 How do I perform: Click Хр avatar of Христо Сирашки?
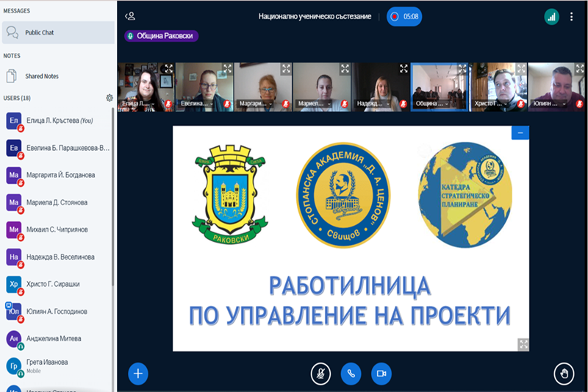click(14, 284)
